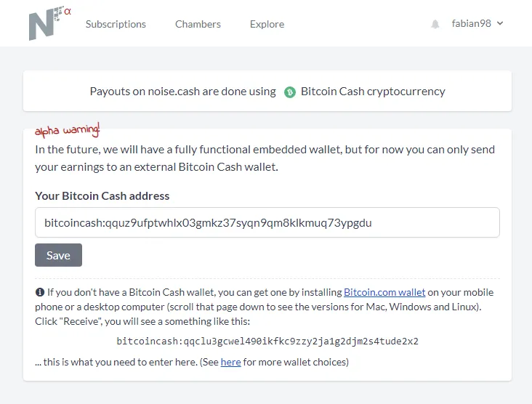
Task: Click the green Bitcoin Cash coin icon
Action: click(290, 92)
